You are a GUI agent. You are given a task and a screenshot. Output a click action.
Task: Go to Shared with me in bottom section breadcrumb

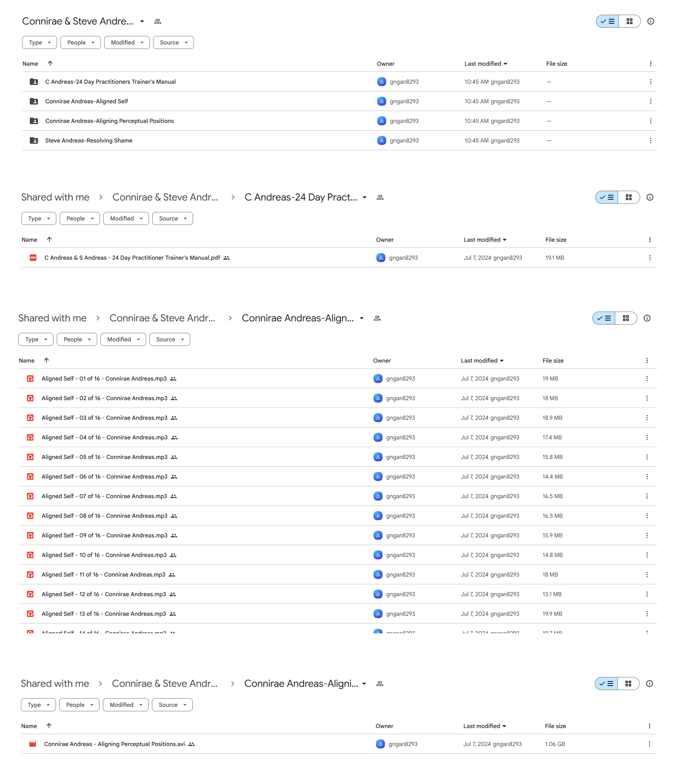[55, 684]
